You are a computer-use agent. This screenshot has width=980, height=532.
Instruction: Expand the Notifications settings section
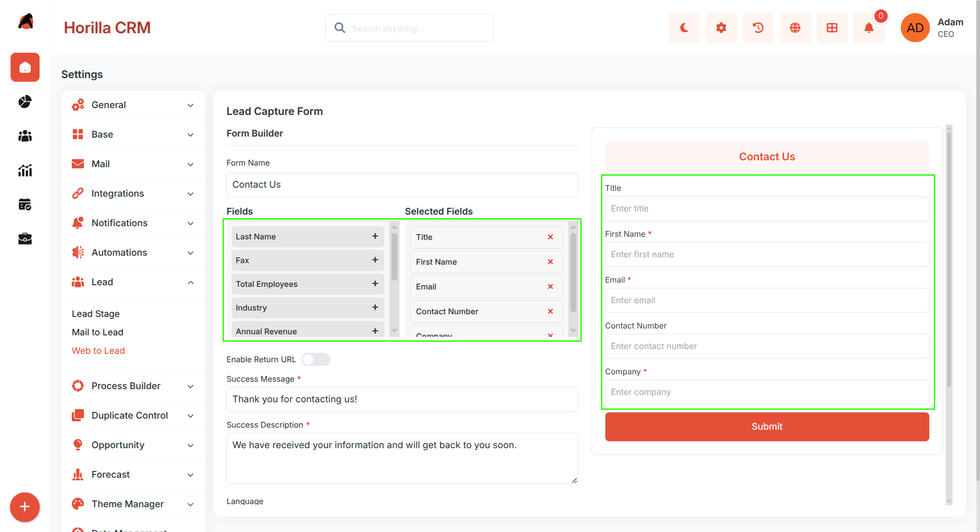click(x=133, y=223)
